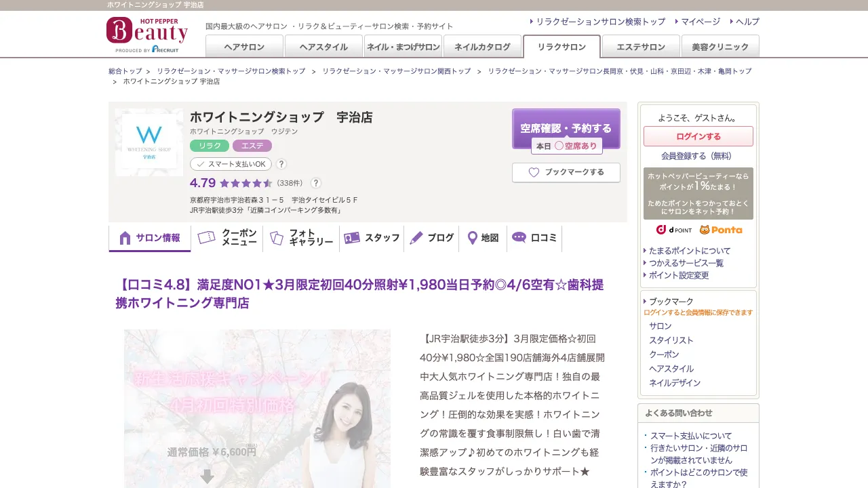868x488 pixels.
Task: Click 総合トップ breadcrumb
Action: (125, 71)
